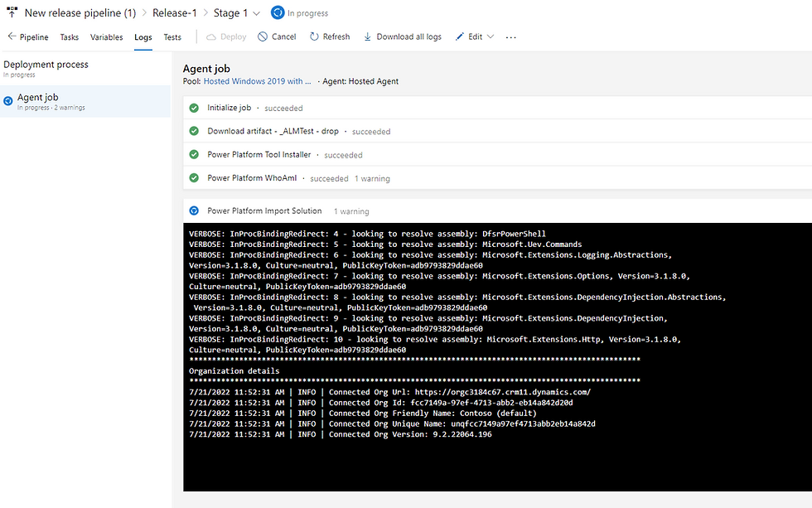812x508 pixels.
Task: Open Power Platform Import Solution step
Action: tap(497, 210)
